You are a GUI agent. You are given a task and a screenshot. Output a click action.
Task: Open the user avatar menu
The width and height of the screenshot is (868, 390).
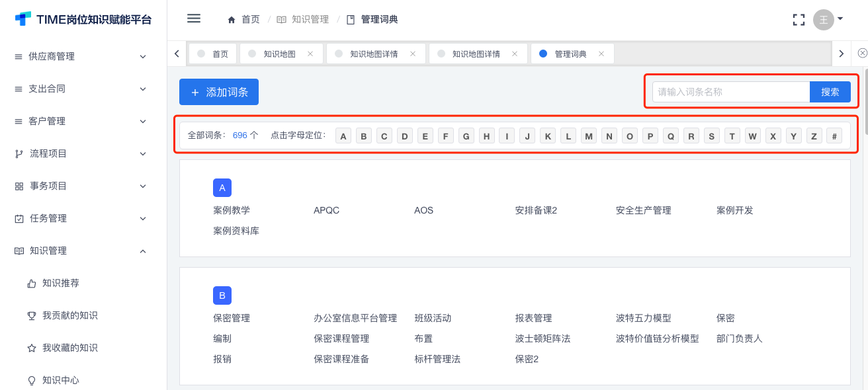point(823,20)
